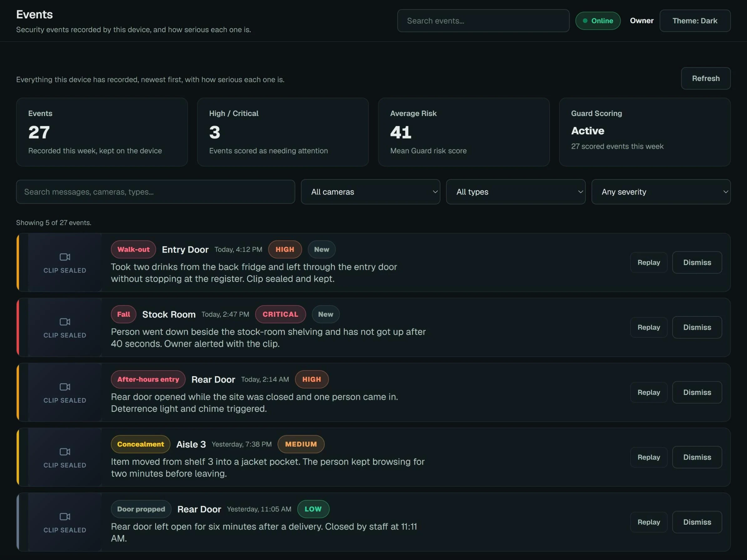Replay the Stock Room fall event

[x=648, y=327]
